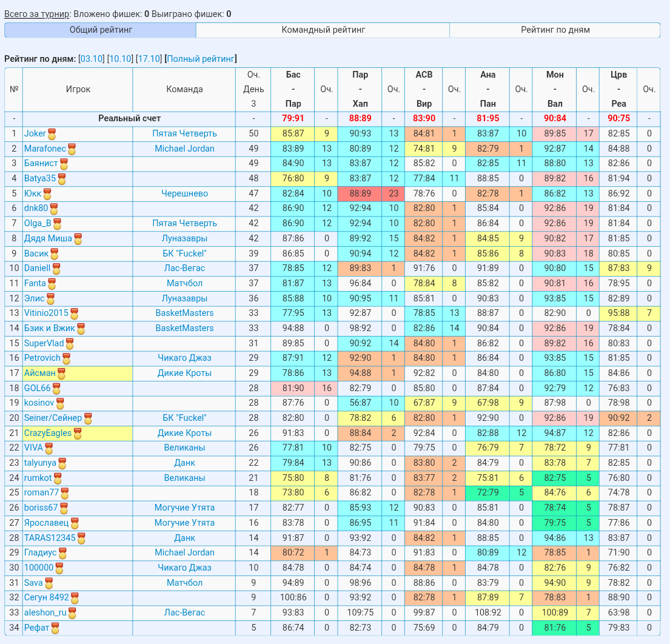Select the Общий рейтинг tab

tap(101, 30)
